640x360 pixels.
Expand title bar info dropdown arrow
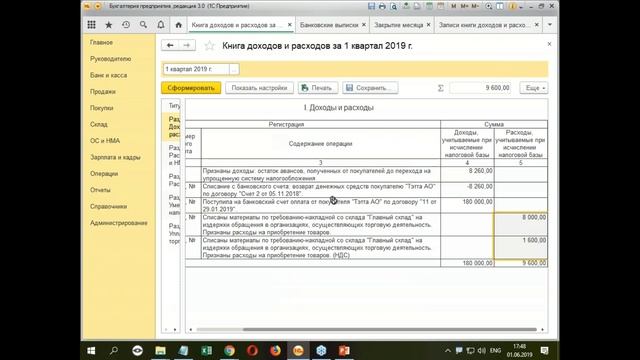521,7
